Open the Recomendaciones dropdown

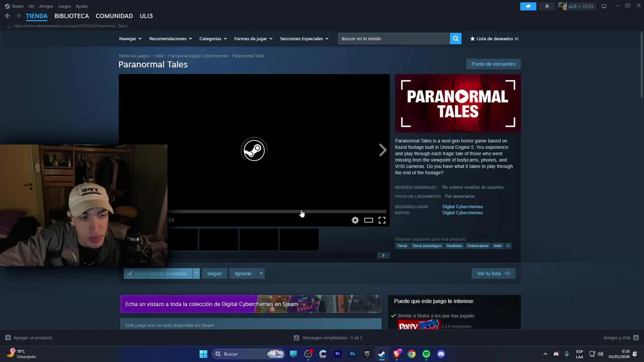point(171,39)
